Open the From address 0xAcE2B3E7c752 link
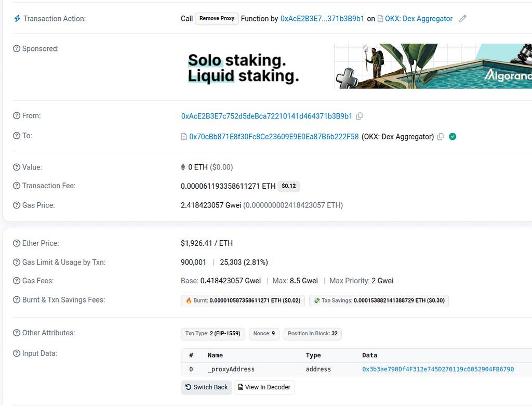This screenshot has height=406, width=532. (x=267, y=116)
